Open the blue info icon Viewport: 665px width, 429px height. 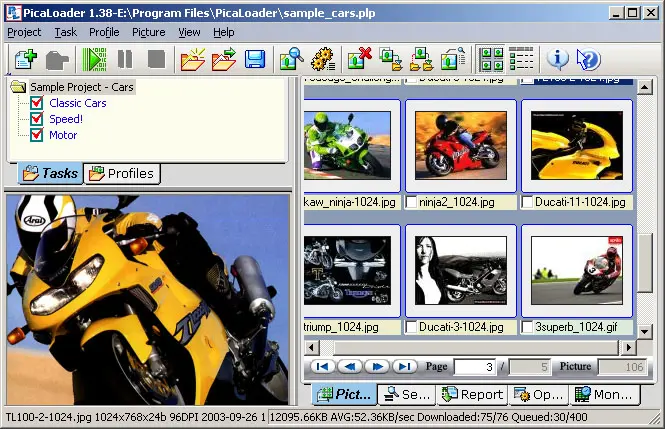(x=558, y=59)
